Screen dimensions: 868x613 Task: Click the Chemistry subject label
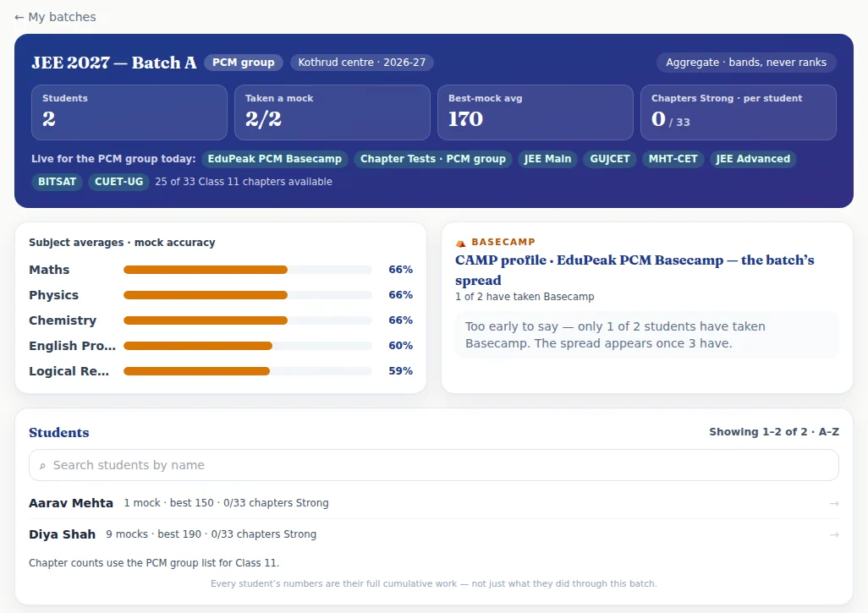[x=63, y=320]
